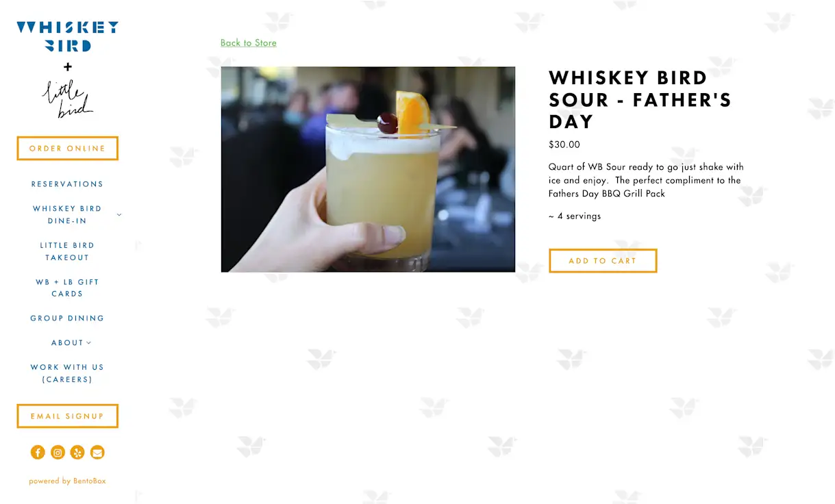Click the Whiskey Bird logo
Viewport: 835px width, 504px height.
[67, 36]
